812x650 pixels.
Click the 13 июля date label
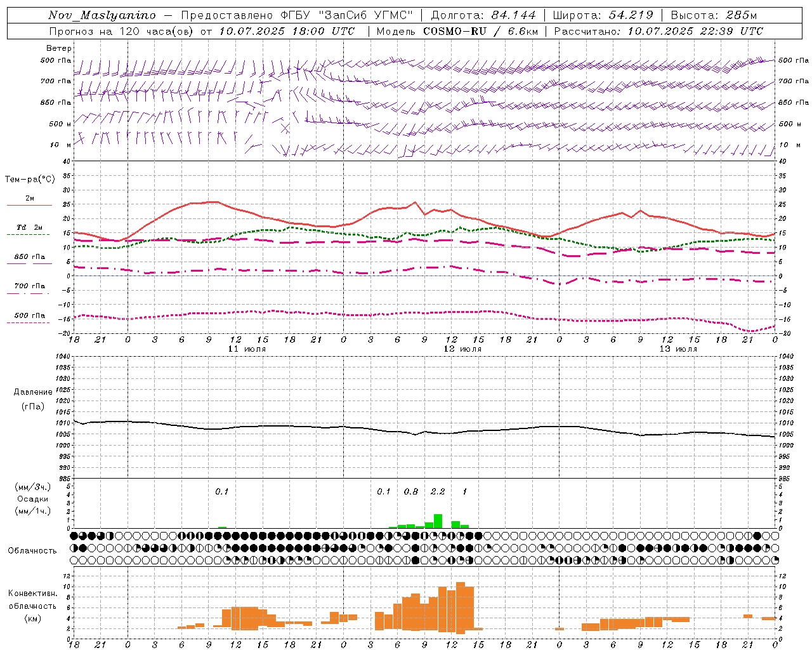click(x=678, y=349)
